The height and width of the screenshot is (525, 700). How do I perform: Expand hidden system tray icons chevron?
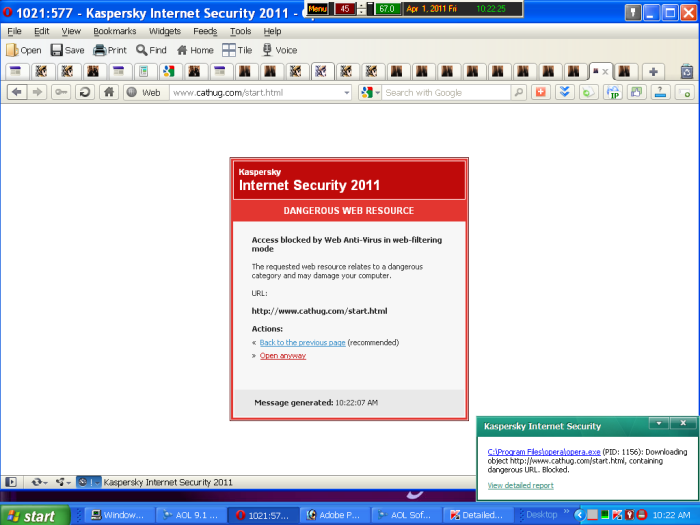click(579, 515)
